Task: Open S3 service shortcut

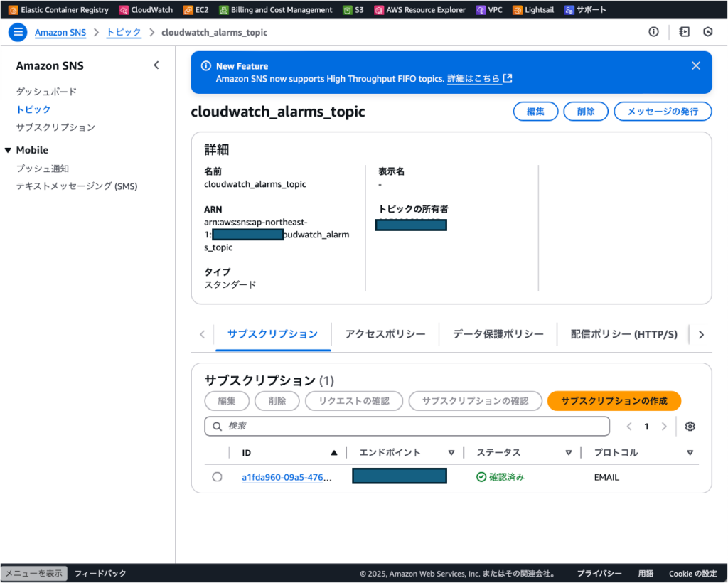Action: click(353, 10)
